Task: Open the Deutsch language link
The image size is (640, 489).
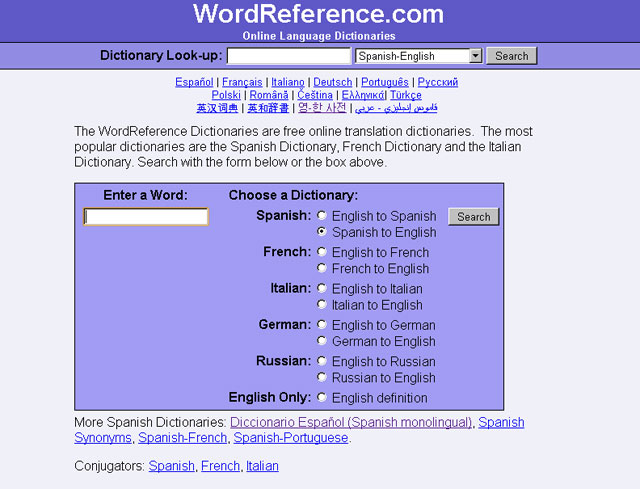Action: (x=333, y=82)
